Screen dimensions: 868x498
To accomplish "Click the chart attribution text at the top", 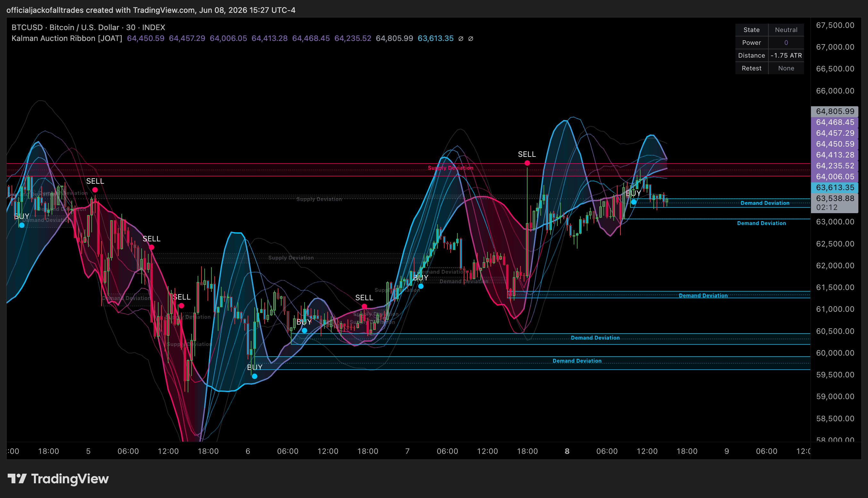I will [x=151, y=10].
